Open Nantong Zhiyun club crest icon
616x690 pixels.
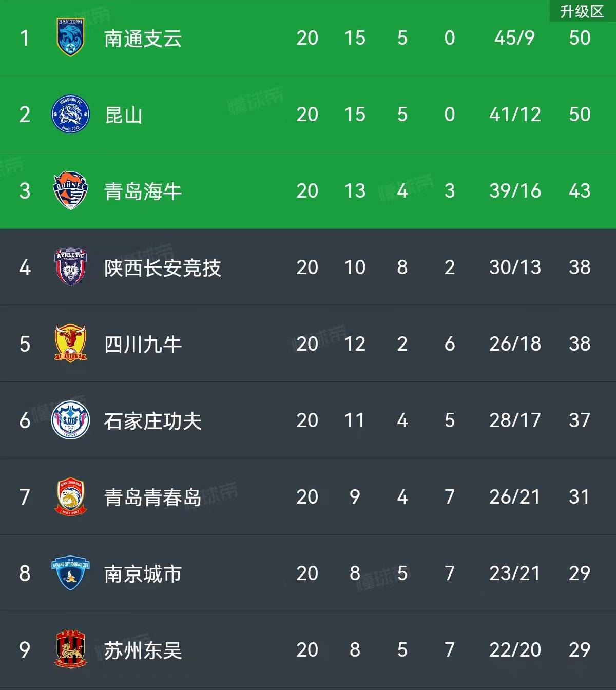click(x=70, y=37)
